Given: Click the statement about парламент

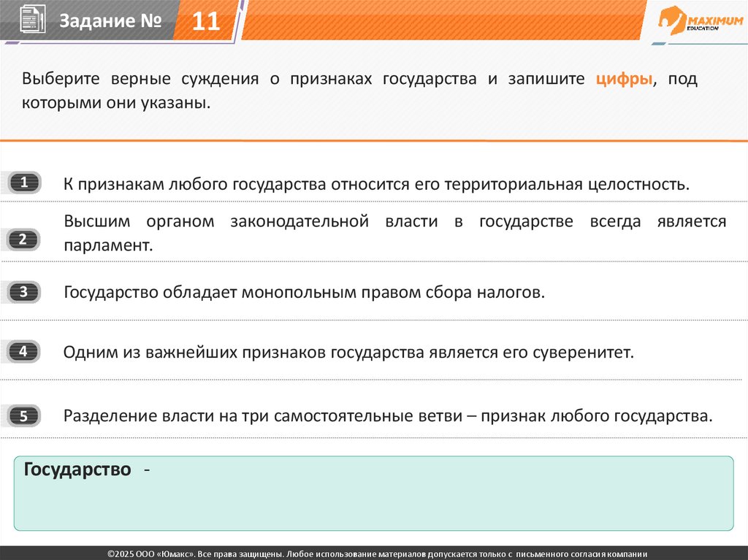Looking at the screenshot, I should coord(395,233).
